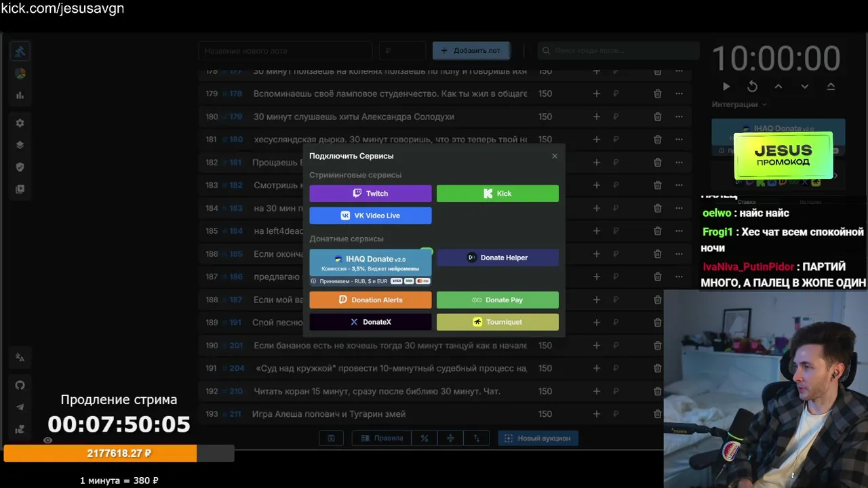Viewport: 868px width, 488px height.
Task: Expand the Интеграции dropdown
Action: tap(739, 104)
